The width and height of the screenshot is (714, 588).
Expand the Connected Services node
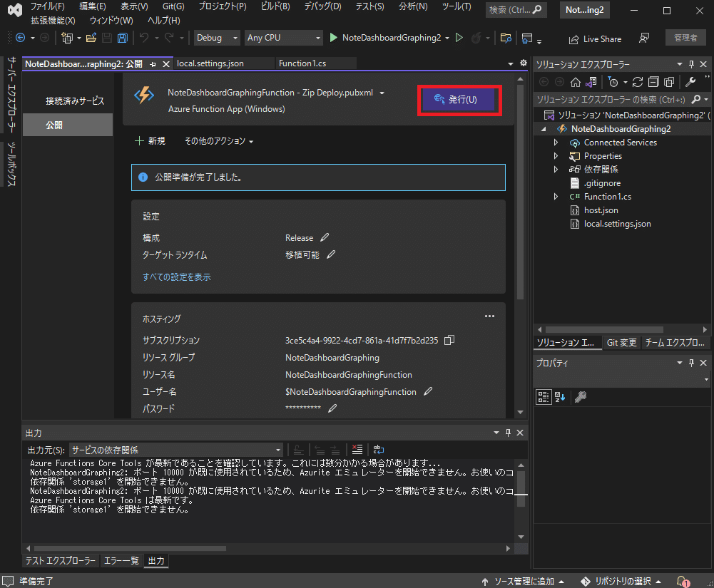coord(556,143)
